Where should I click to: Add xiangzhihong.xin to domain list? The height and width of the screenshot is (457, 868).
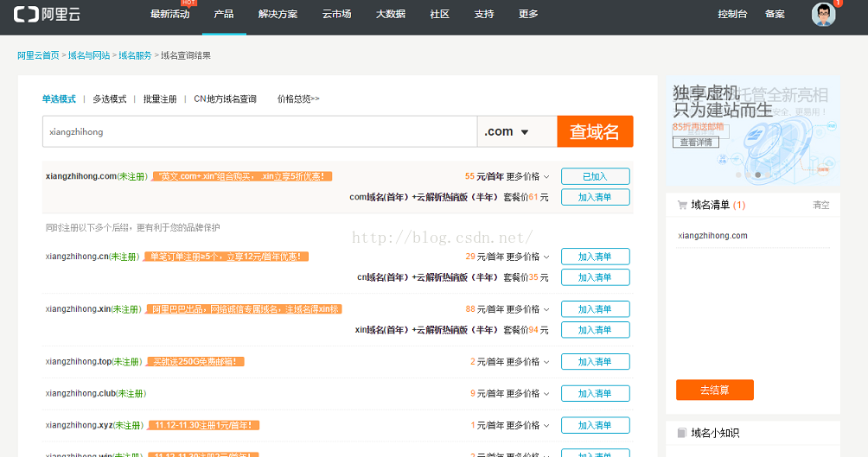pos(595,309)
